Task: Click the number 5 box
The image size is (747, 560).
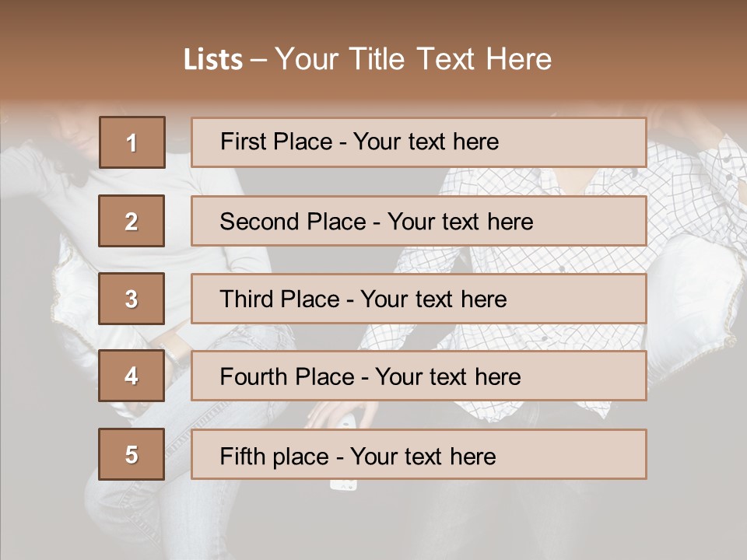Action: coord(132,454)
